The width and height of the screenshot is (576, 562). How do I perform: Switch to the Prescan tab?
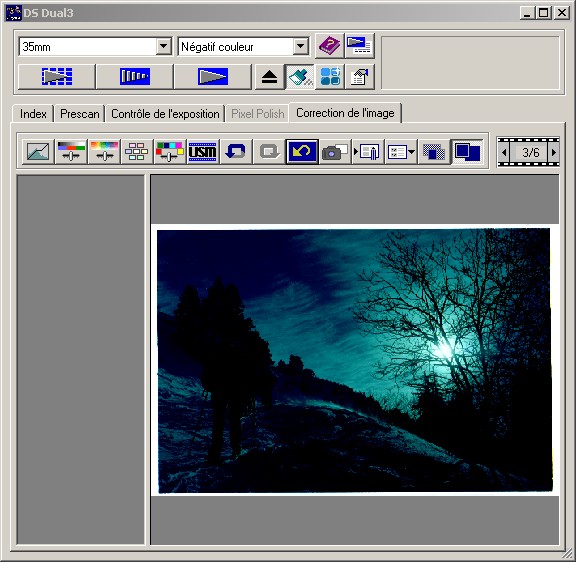pos(80,114)
